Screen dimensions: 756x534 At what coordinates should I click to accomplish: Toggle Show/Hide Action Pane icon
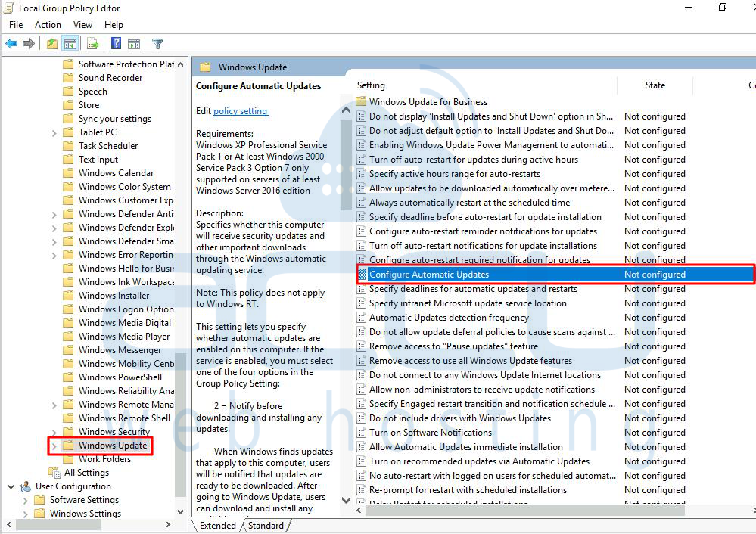click(x=134, y=44)
